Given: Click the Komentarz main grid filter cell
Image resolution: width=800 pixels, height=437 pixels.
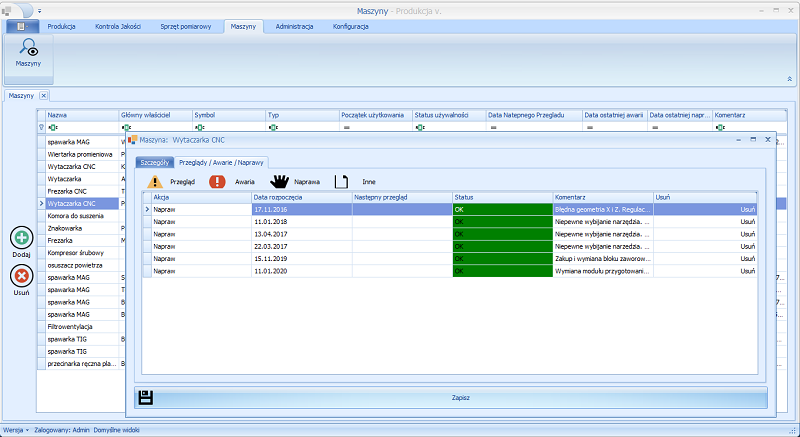Looking at the screenshot, I should (x=749, y=127).
